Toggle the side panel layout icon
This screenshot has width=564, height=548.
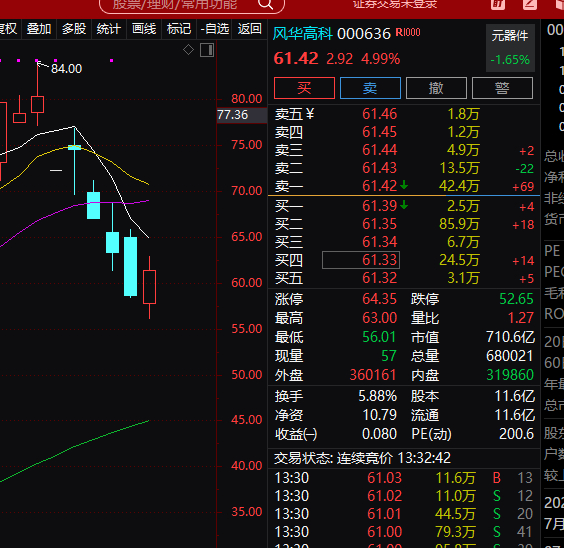pyautogui.click(x=207, y=50)
